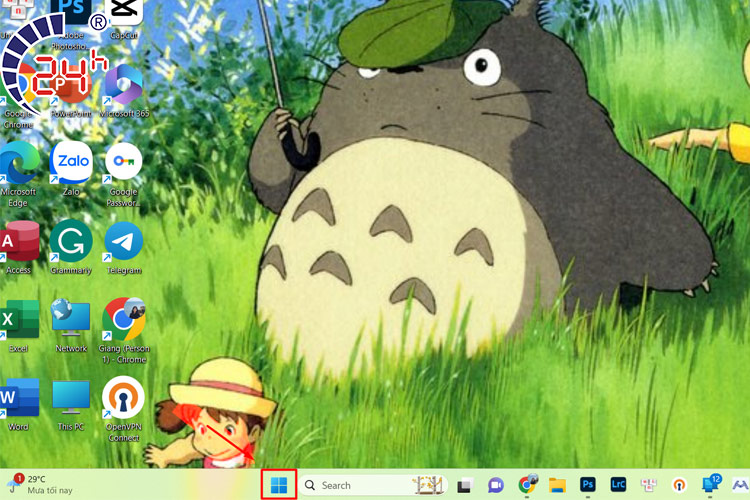The height and width of the screenshot is (500, 750).
Task: Open the Windows Start menu
Action: coord(279,485)
